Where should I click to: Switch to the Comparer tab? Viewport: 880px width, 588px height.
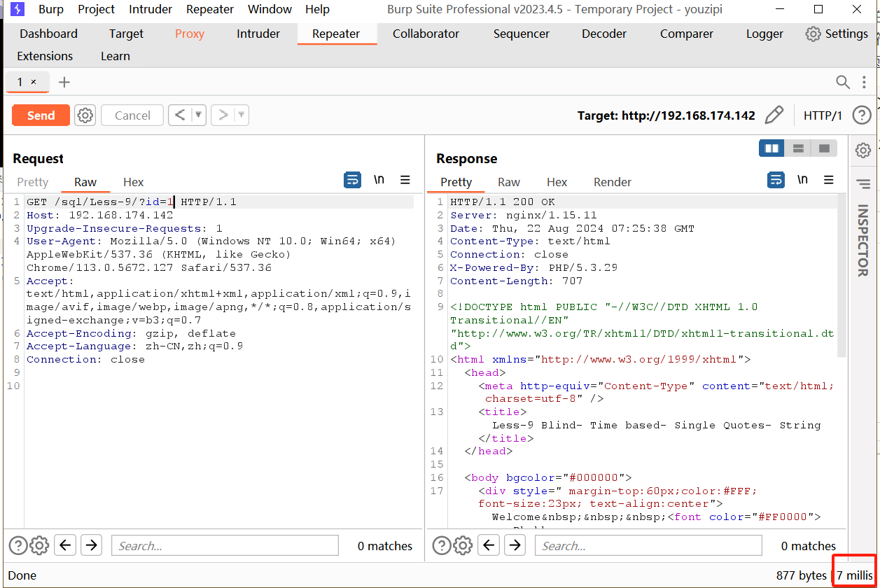point(687,34)
